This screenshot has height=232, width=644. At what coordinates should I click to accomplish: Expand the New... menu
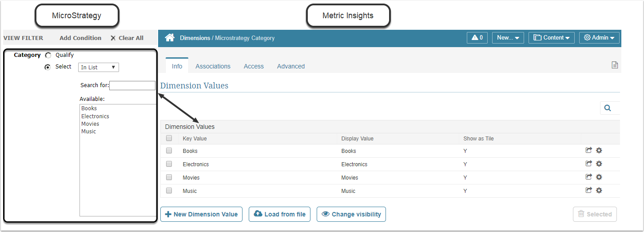tap(508, 38)
